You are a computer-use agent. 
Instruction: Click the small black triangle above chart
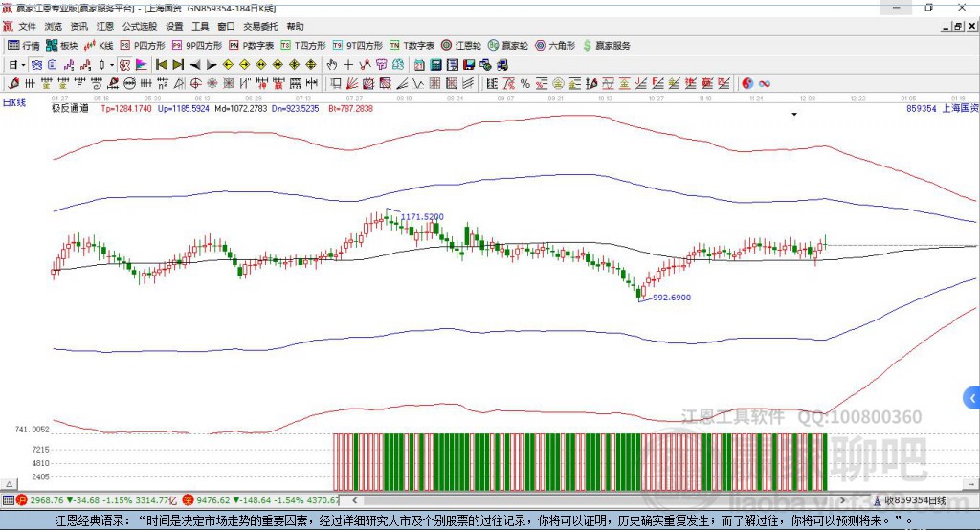794,115
